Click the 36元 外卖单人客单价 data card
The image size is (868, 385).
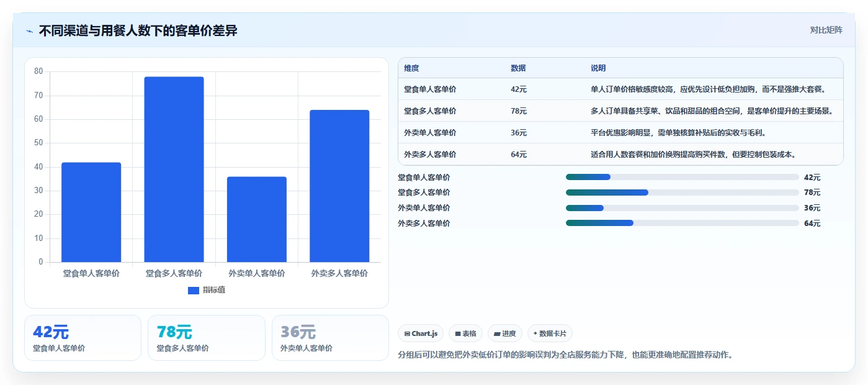click(330, 338)
